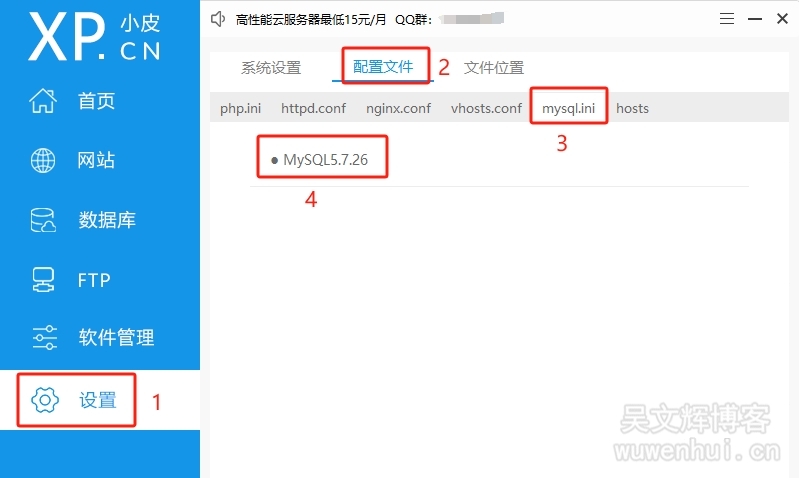Screen dimensions: 799x478
Task: Click the 设置 gear icon
Action: (x=45, y=400)
